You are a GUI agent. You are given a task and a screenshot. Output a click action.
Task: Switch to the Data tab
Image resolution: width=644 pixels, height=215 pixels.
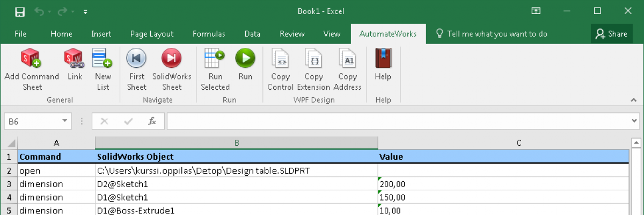[252, 33]
